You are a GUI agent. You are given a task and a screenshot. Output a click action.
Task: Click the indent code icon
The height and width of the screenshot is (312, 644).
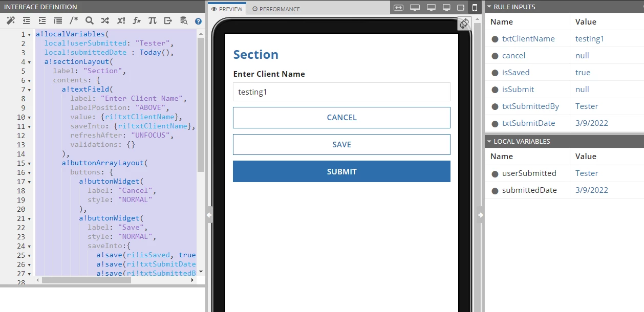pyautogui.click(x=42, y=20)
